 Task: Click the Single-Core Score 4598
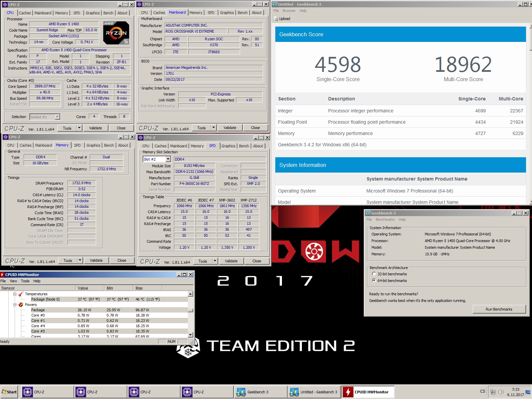tap(338, 65)
